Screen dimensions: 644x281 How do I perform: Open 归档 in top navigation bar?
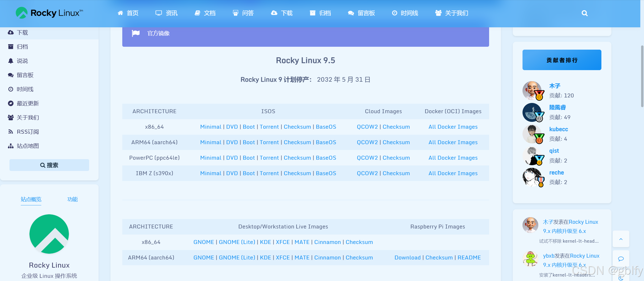[x=320, y=13]
